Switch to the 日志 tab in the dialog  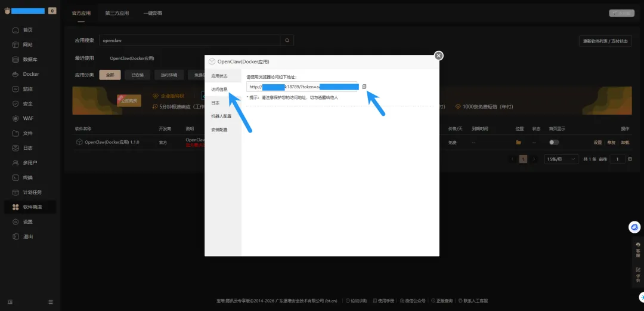pos(215,103)
